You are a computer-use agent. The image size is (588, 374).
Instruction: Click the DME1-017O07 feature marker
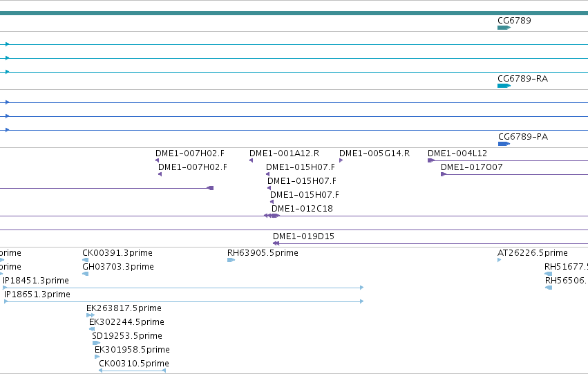tap(444, 174)
